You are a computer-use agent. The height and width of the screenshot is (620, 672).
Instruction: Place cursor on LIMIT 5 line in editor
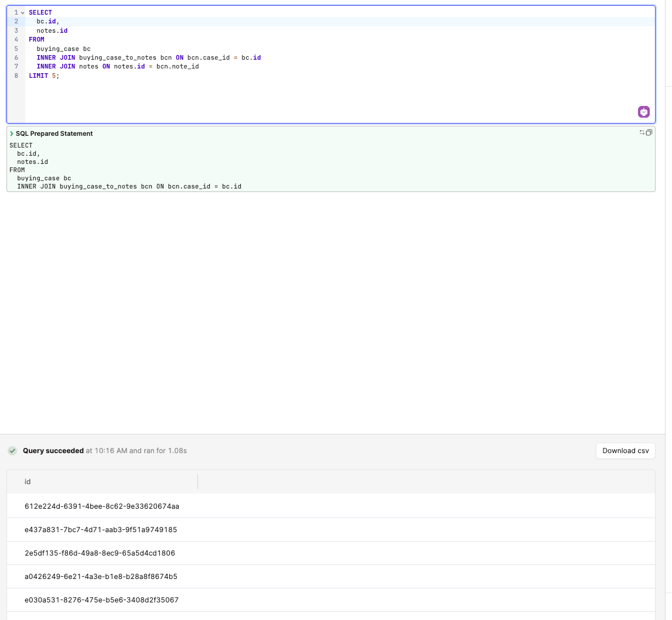click(x=44, y=76)
